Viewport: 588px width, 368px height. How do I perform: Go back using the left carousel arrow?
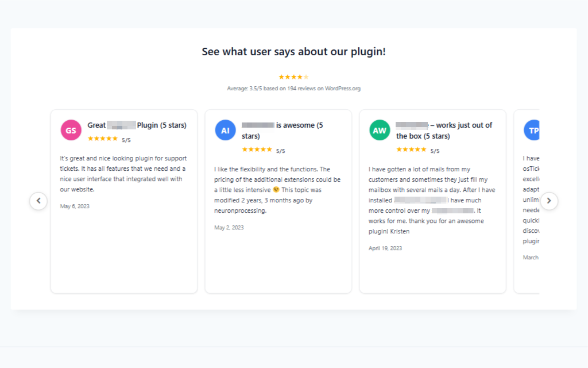(x=38, y=201)
